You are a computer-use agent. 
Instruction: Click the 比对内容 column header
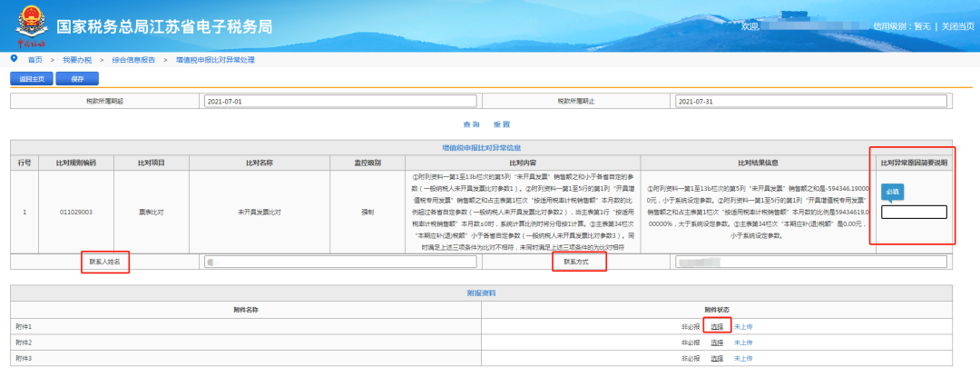523,163
